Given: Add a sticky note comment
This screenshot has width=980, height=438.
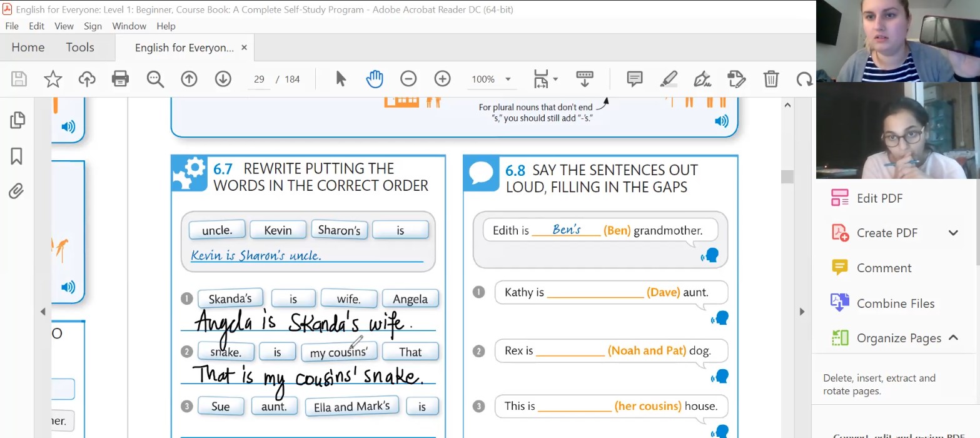Looking at the screenshot, I should coord(635,79).
